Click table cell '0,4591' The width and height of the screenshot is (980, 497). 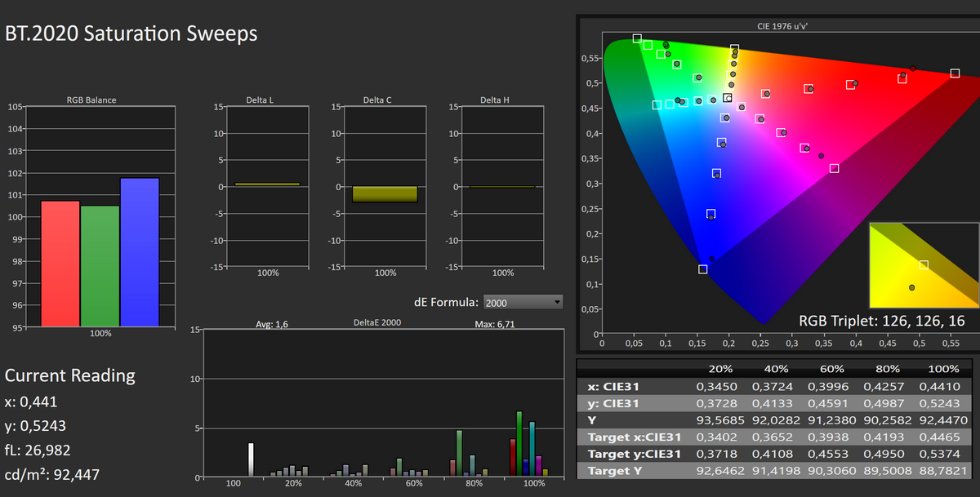(x=827, y=403)
